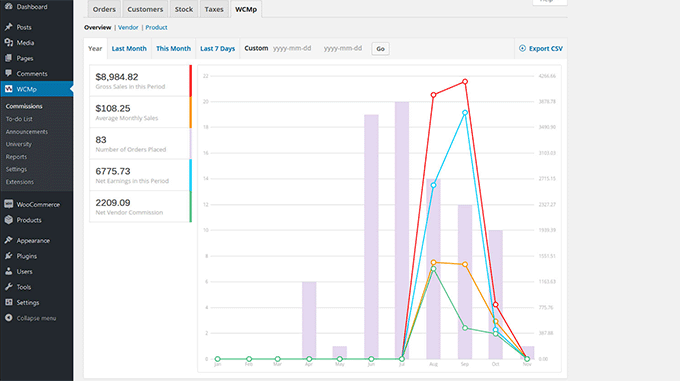
Task: Click the Collapse menu arrow icon
Action: [x=9, y=318]
